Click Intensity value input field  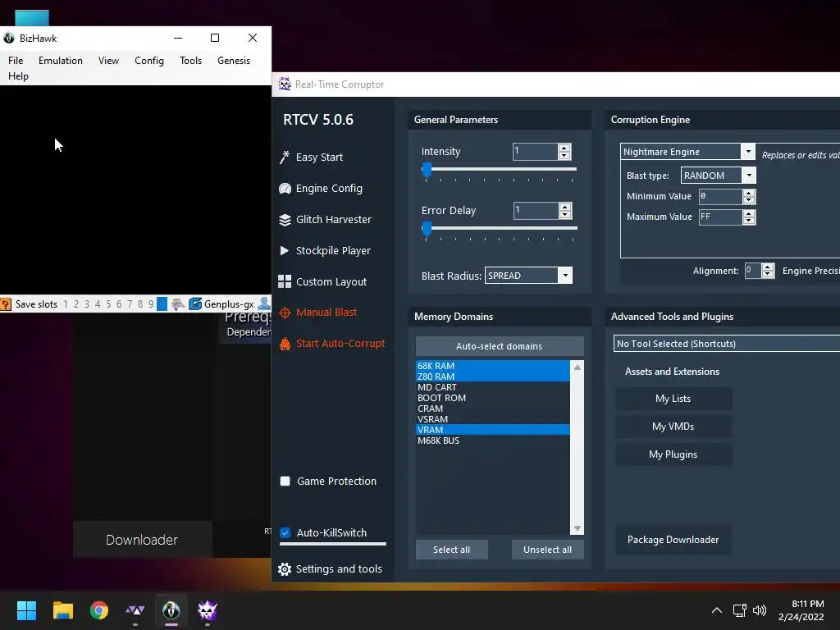tap(535, 152)
